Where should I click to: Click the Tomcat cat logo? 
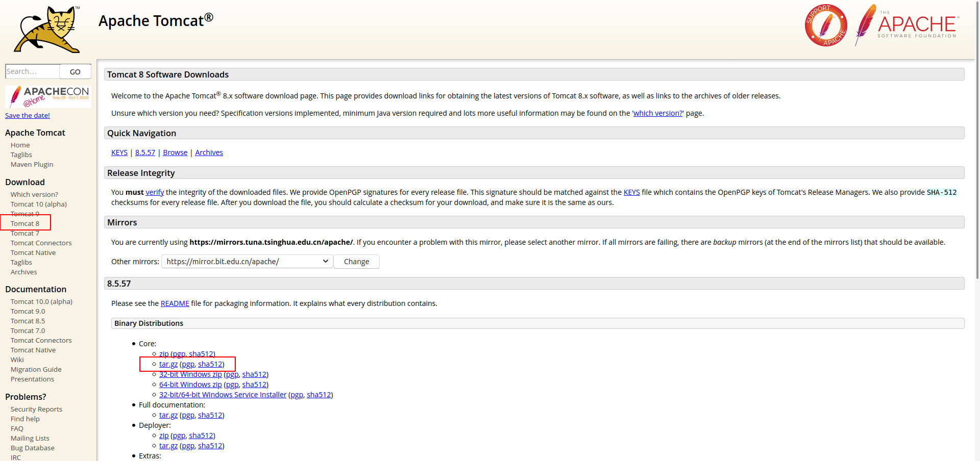click(x=47, y=30)
